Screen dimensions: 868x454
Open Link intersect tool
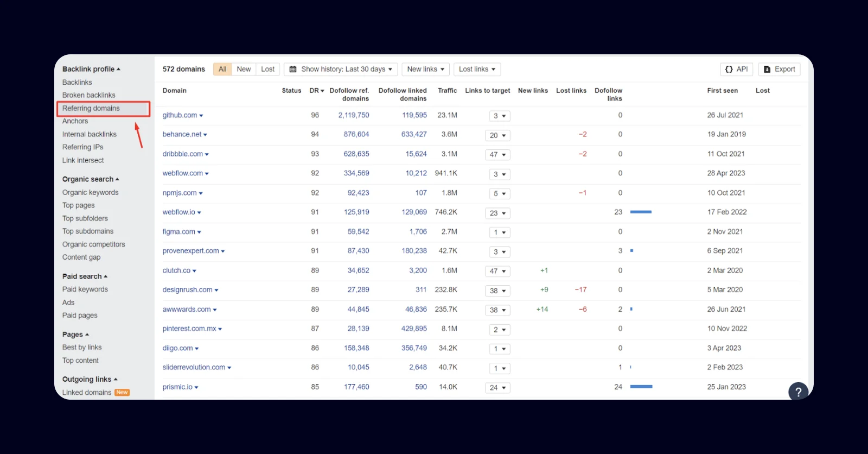(83, 160)
